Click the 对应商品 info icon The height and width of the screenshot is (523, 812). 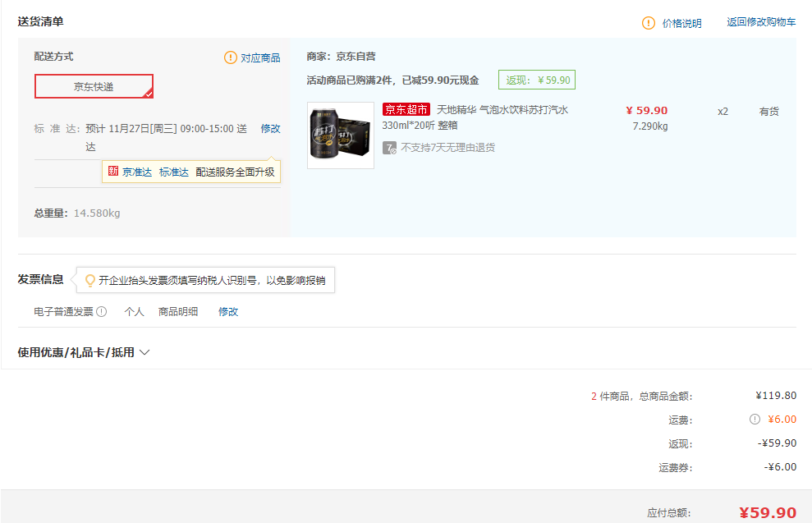pos(231,57)
